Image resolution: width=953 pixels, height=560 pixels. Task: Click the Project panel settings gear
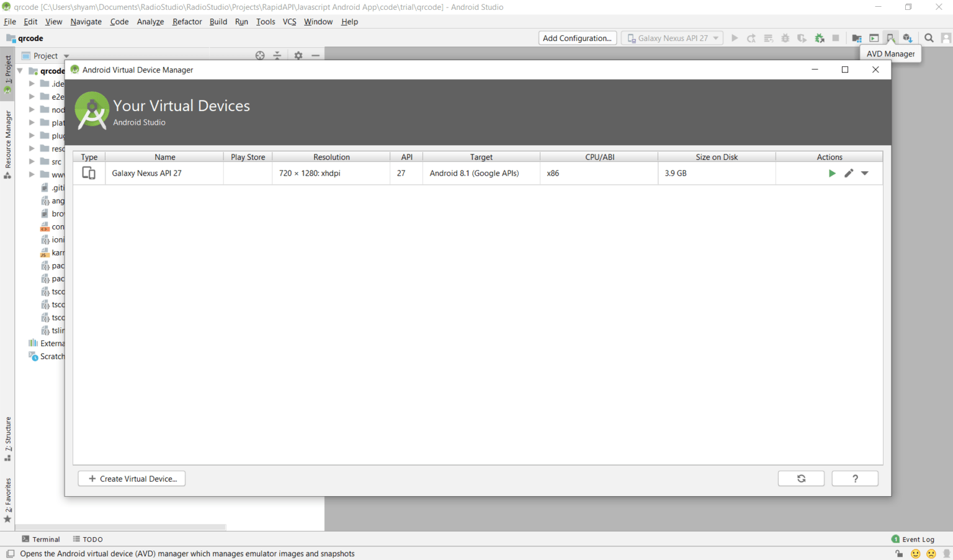[298, 56]
